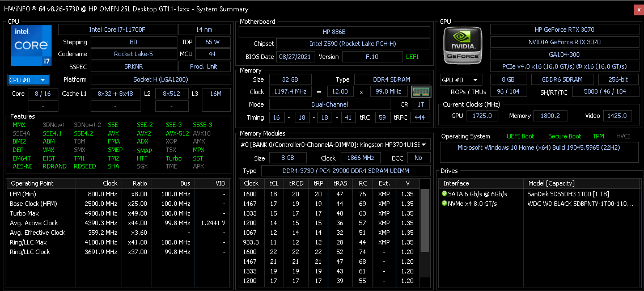Image resolution: width=644 pixels, height=291 pixels.
Task: Click the video clock 1425.0 value
Action: coord(617,116)
